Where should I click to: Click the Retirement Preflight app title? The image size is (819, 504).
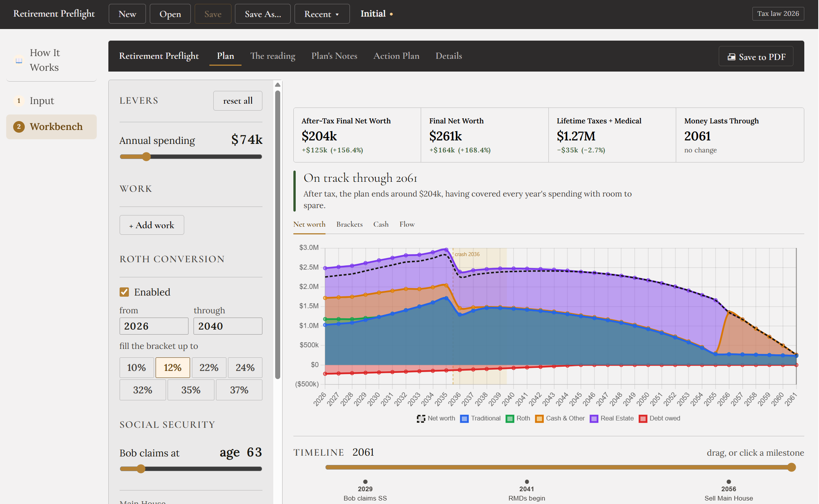(54, 14)
